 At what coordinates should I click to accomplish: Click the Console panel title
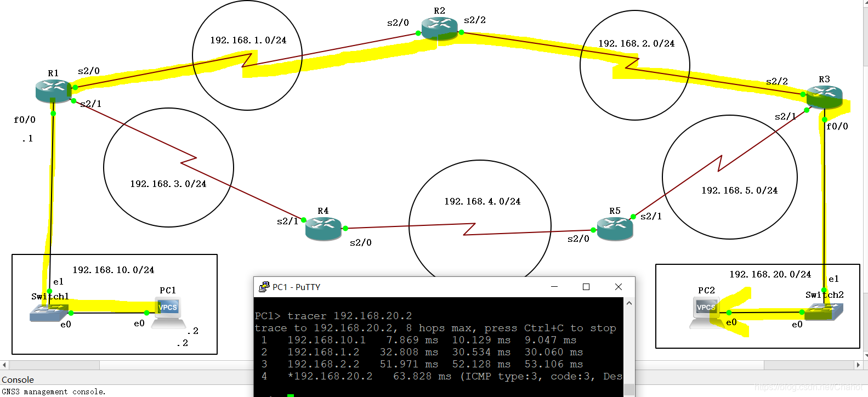click(x=18, y=379)
